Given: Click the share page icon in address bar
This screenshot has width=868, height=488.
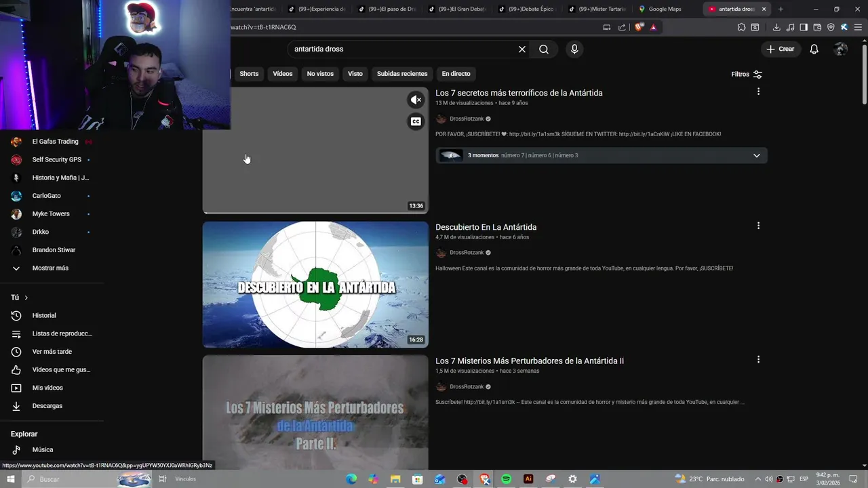Looking at the screenshot, I should tap(622, 27).
